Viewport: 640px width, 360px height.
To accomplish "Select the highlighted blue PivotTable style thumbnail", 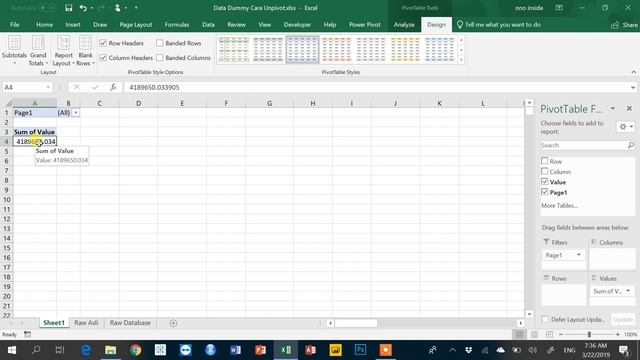I will click(x=302, y=49).
